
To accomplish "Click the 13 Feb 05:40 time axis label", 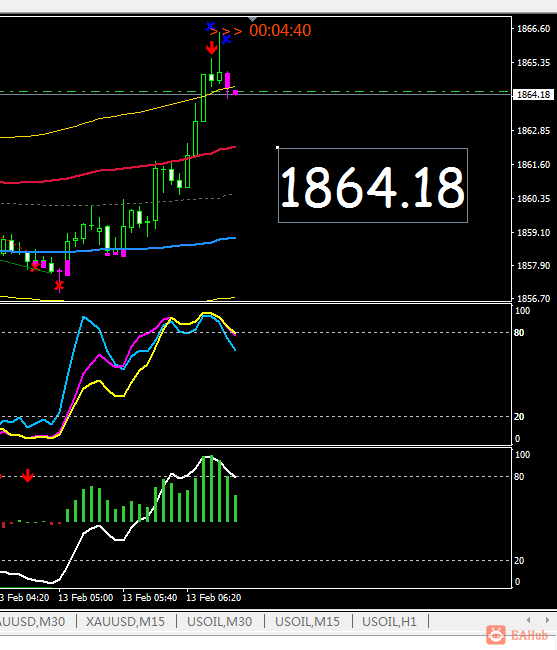I will pos(150,597).
